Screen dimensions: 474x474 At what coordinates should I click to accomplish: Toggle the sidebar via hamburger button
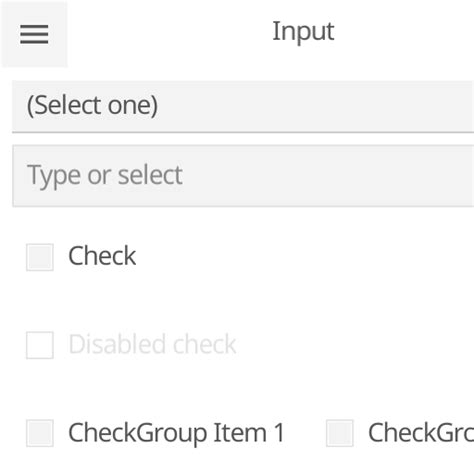34,34
